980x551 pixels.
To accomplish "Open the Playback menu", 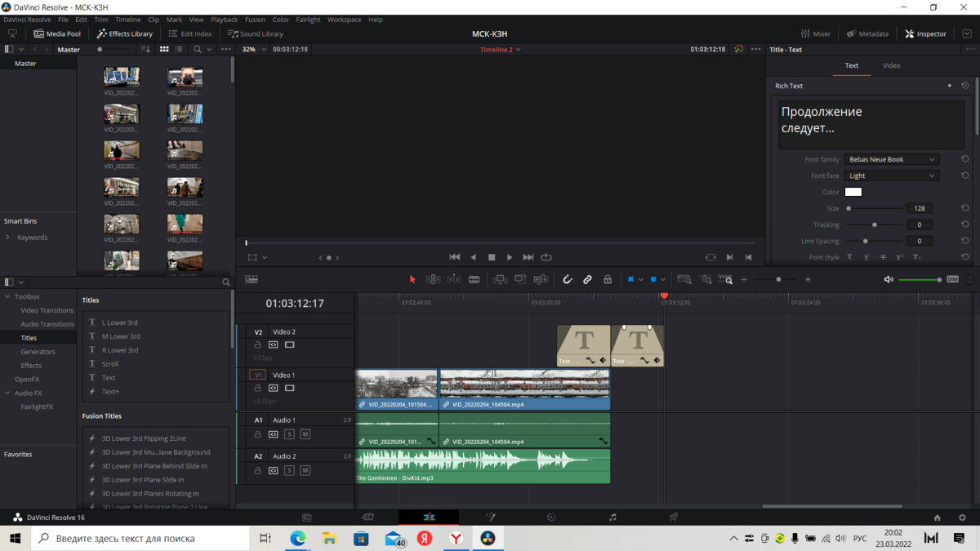I will click(224, 19).
